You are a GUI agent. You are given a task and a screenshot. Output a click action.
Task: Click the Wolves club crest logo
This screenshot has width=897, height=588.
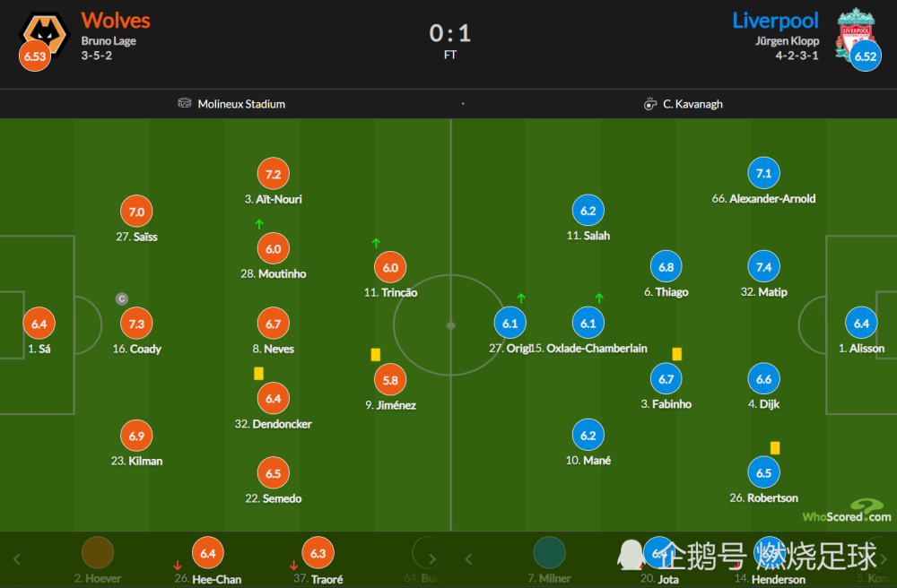pyautogui.click(x=45, y=33)
